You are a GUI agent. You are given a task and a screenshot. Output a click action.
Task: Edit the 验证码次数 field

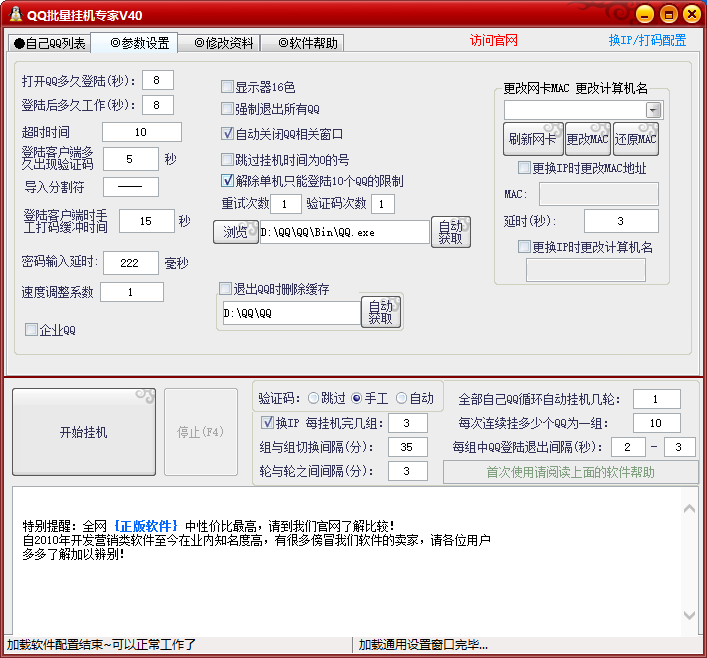point(383,204)
